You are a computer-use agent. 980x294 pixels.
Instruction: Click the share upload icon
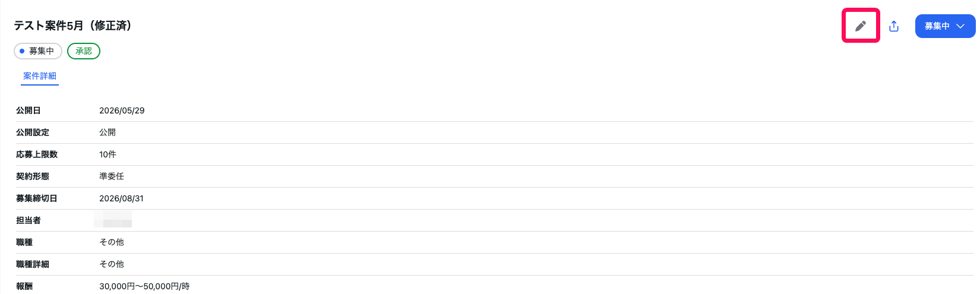point(894,26)
